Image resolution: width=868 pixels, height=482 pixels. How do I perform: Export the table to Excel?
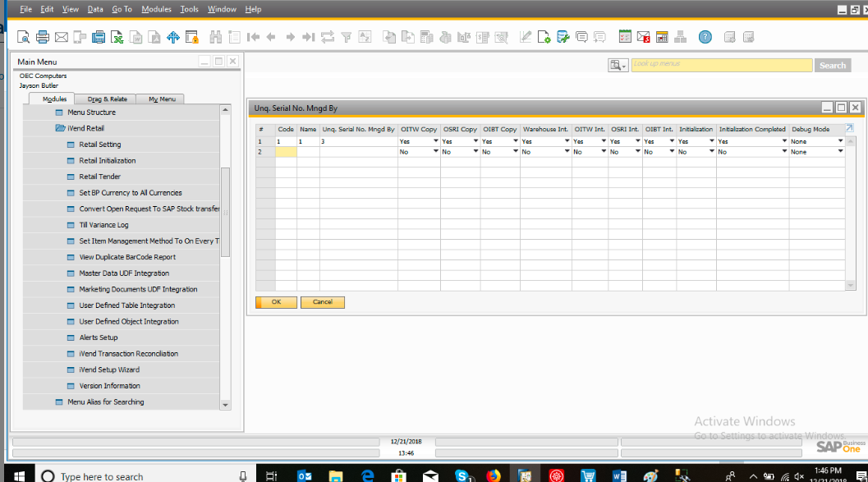click(117, 37)
